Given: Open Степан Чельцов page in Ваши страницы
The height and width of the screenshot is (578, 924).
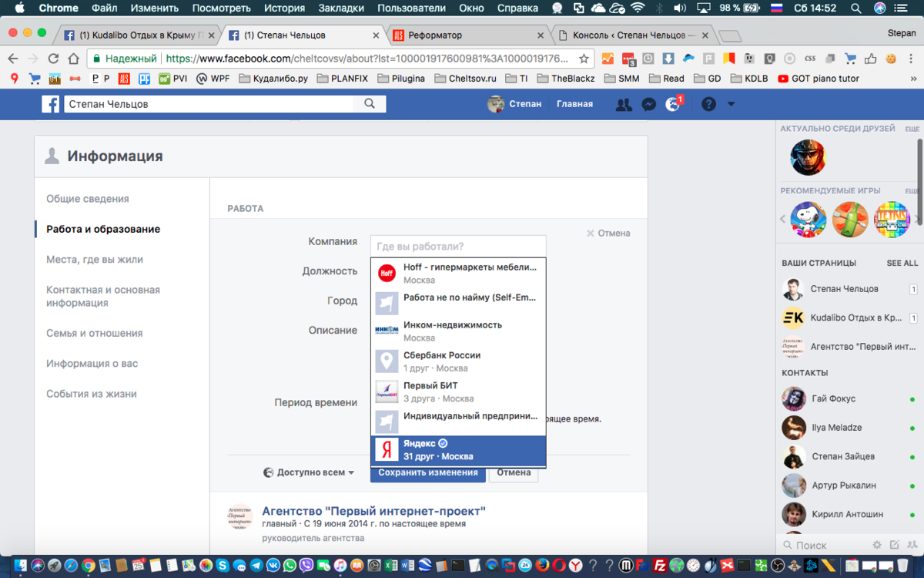Looking at the screenshot, I should click(x=844, y=289).
